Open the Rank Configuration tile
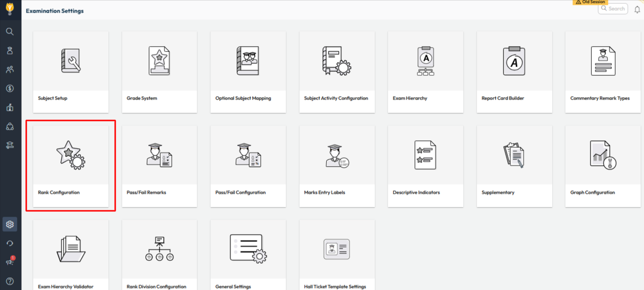Viewport: 644px width, 290px height. (x=70, y=166)
